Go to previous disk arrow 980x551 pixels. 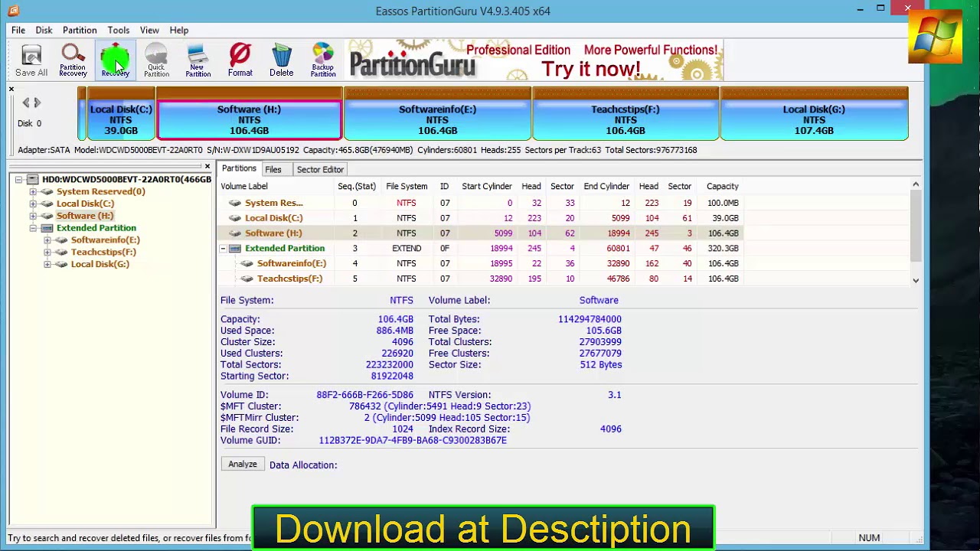tap(25, 103)
